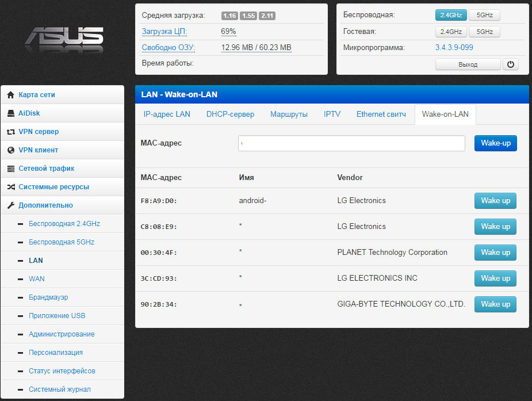Click inside the MAC-адрес input field
This screenshot has width=532, height=401.
351,143
